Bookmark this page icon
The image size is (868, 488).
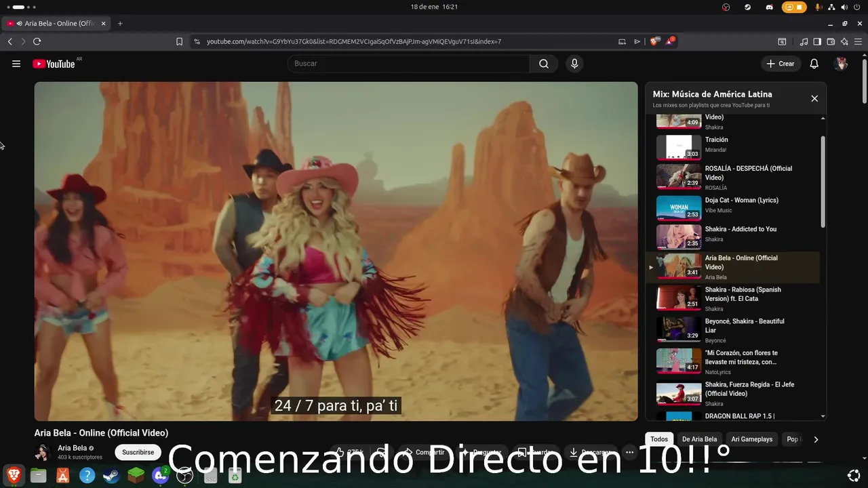(179, 41)
